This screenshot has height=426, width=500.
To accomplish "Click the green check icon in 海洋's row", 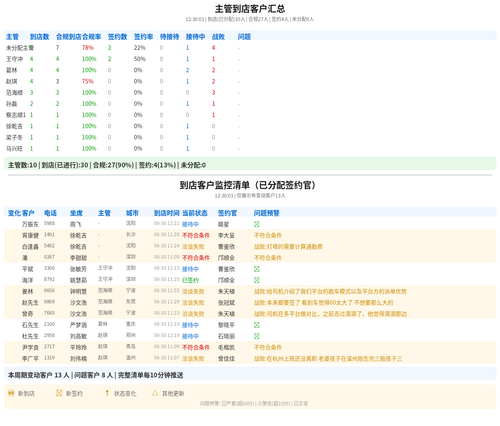I will pos(257,280).
